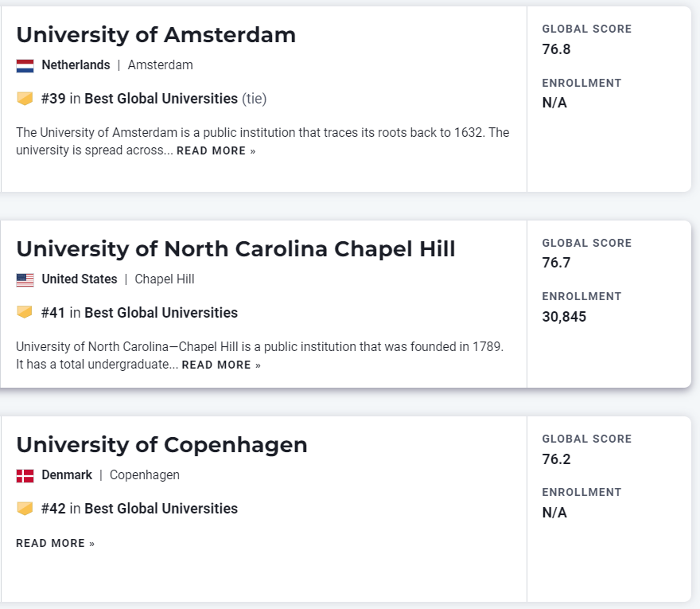Click the Denmark flag icon

click(x=25, y=475)
